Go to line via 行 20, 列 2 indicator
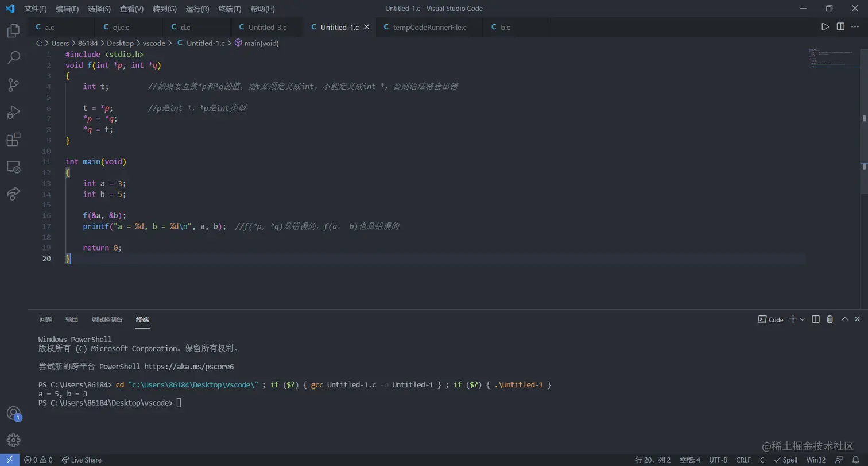Image resolution: width=868 pixels, height=466 pixels. tap(653, 460)
